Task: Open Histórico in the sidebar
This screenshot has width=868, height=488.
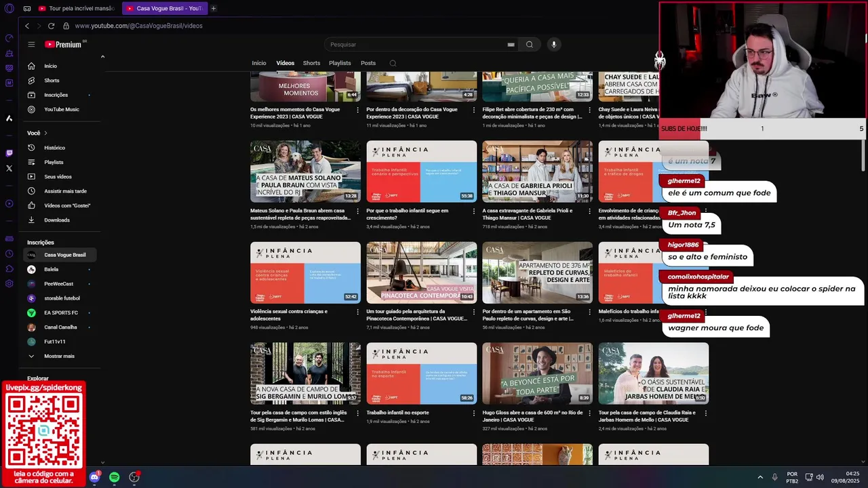Action: [x=60, y=148]
